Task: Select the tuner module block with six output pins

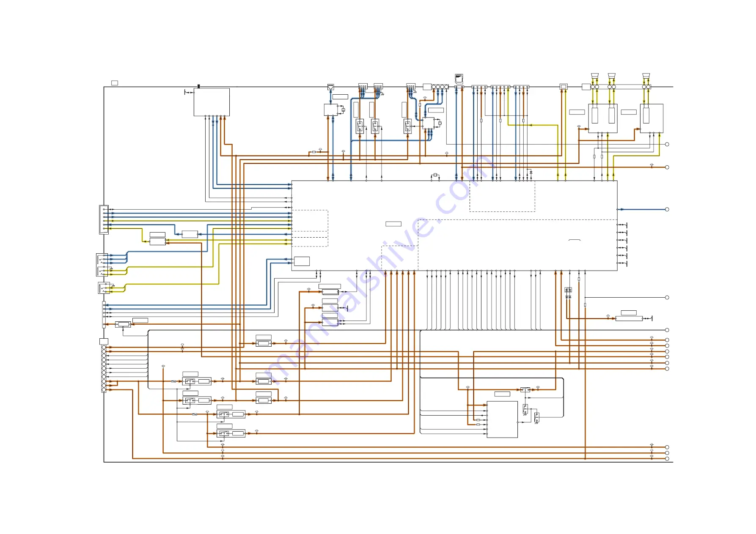Action: (212, 102)
